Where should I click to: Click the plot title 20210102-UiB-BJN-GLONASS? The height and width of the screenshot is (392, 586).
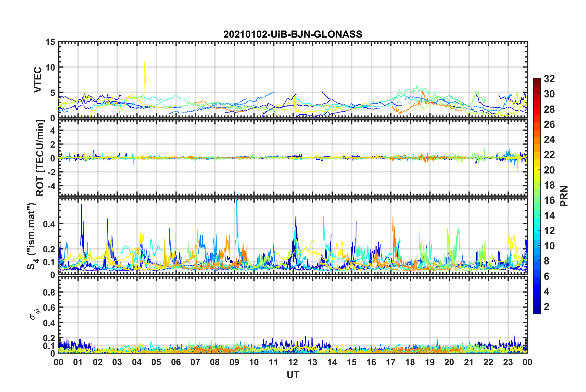coord(293,34)
